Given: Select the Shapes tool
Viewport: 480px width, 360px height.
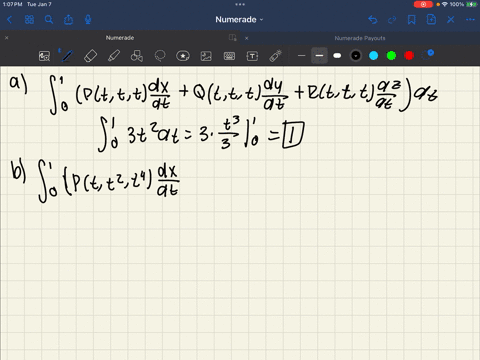Looking at the screenshot, I should tap(137, 56).
